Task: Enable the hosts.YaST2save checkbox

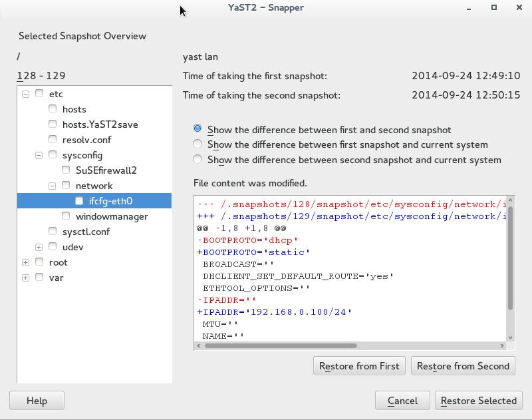Action: [53, 124]
